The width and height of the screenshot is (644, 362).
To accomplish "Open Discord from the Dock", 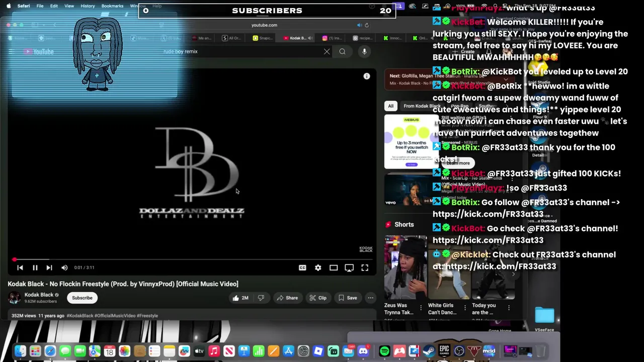I will pyautogui.click(x=363, y=351).
